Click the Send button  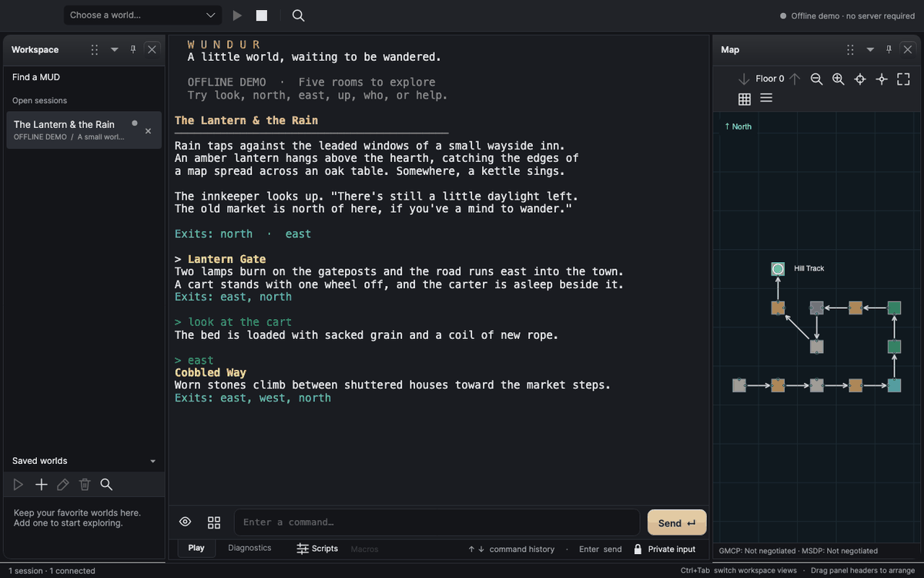point(677,523)
